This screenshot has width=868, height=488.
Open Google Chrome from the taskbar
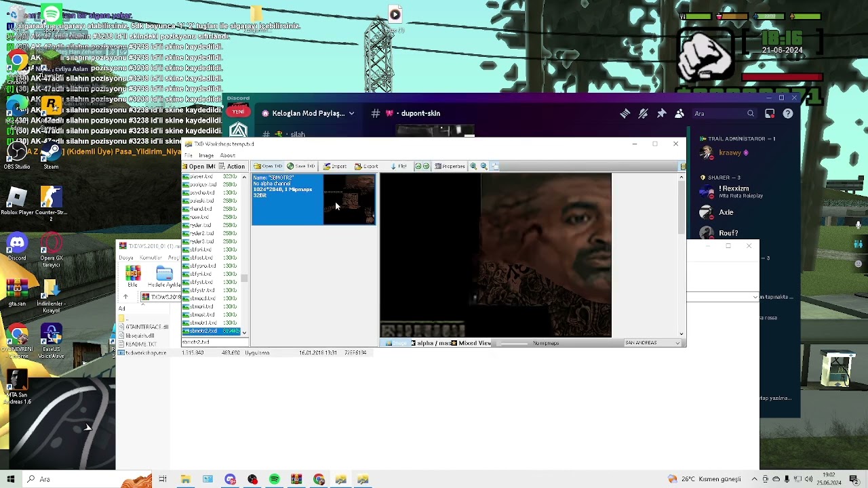[319, 479]
